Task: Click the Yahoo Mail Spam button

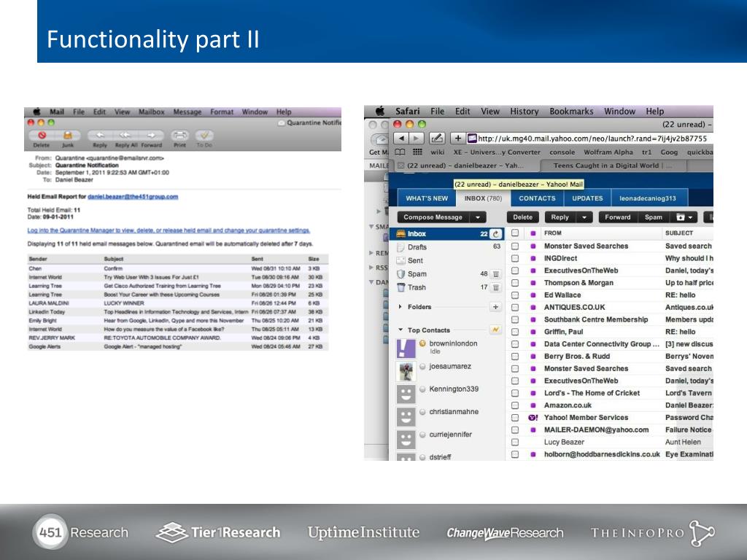Action: (654, 217)
